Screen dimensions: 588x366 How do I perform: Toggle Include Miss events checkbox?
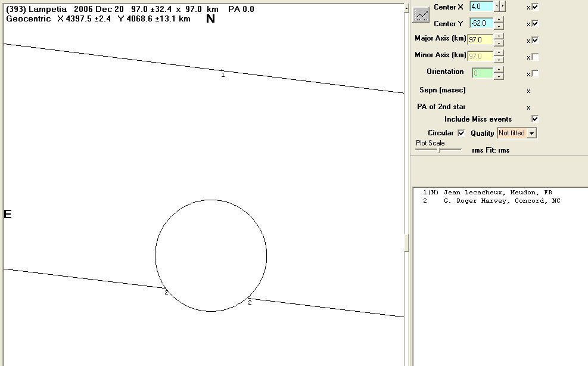click(535, 119)
